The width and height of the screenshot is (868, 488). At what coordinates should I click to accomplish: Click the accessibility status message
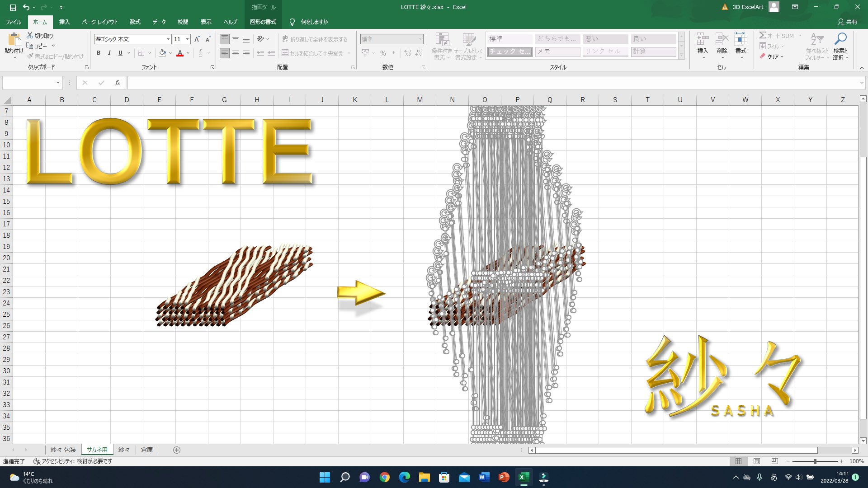[x=72, y=461]
